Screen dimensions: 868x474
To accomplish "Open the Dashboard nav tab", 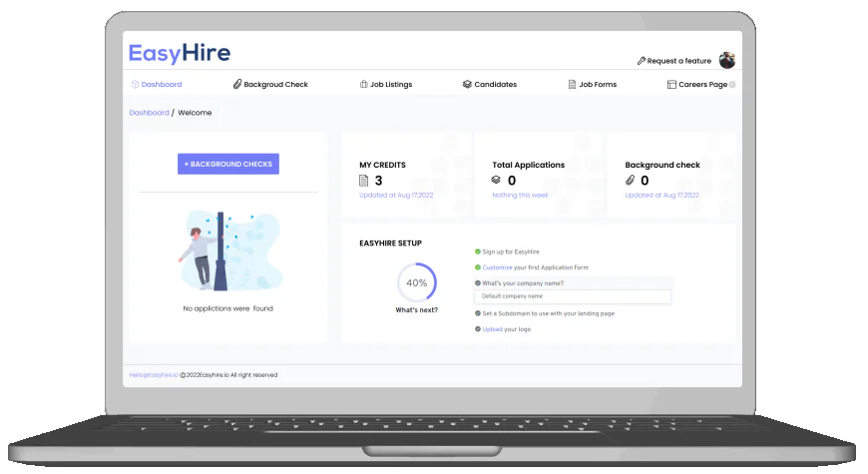I will 156,84.
